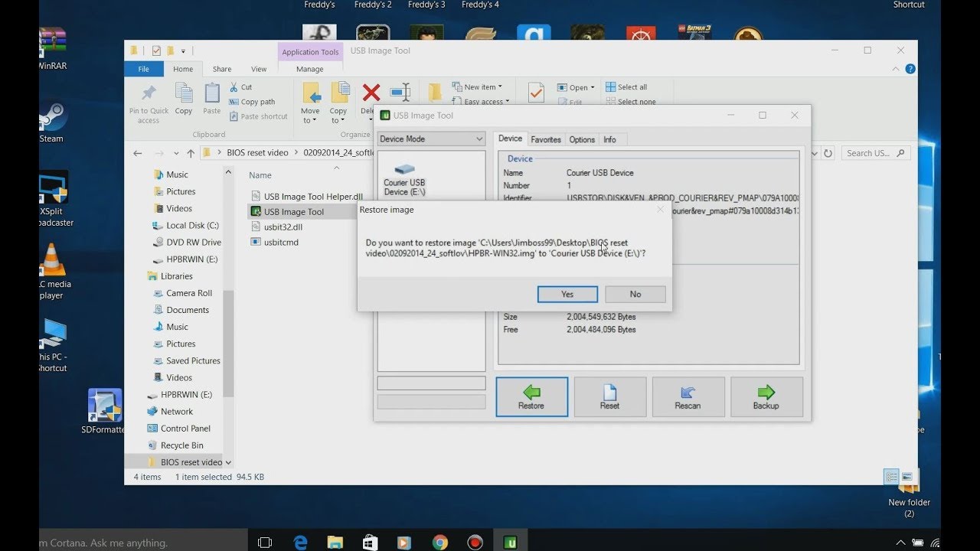Select Courier USB Device (E:\) drive icon
The image size is (980, 551).
404,179
